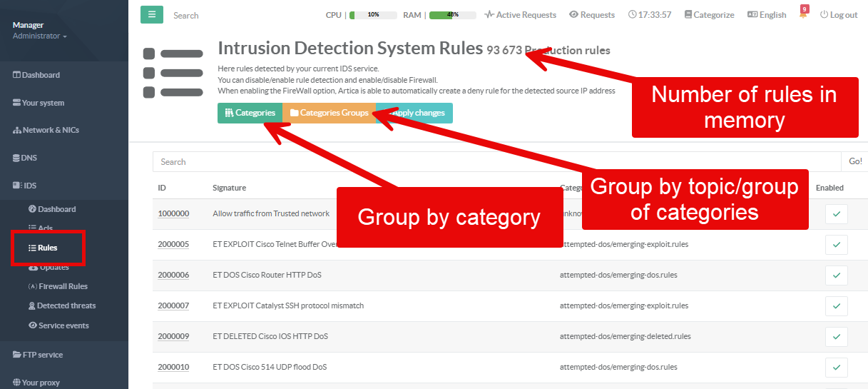Click the RAM usage progress bar

[x=452, y=14]
